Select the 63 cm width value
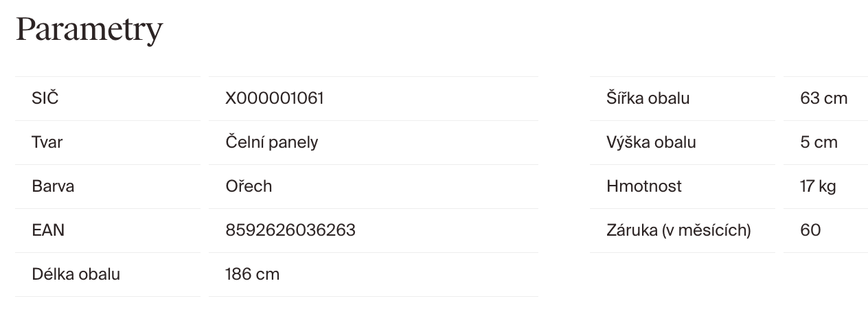Image resolution: width=868 pixels, height=334 pixels. tap(823, 98)
